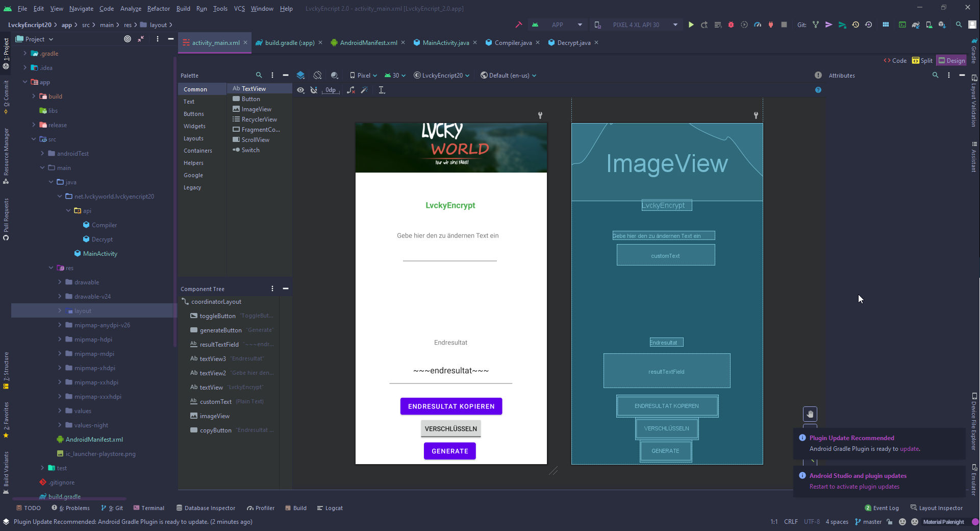Click the Debug app bug icon
Viewport: 980px width, 531px height.
pyautogui.click(x=731, y=25)
